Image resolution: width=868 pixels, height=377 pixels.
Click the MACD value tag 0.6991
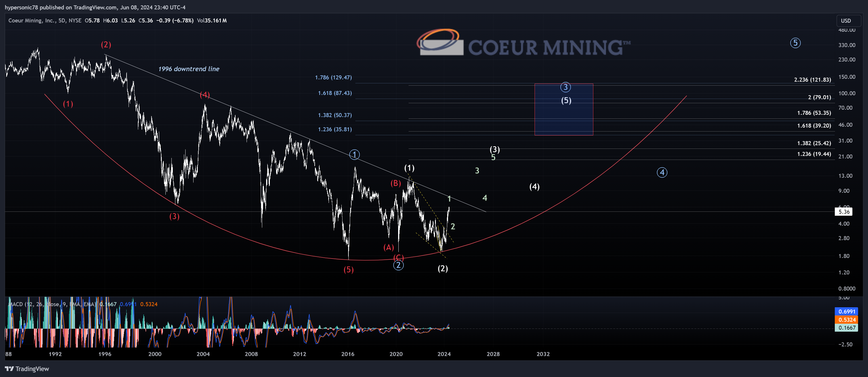[846, 311]
